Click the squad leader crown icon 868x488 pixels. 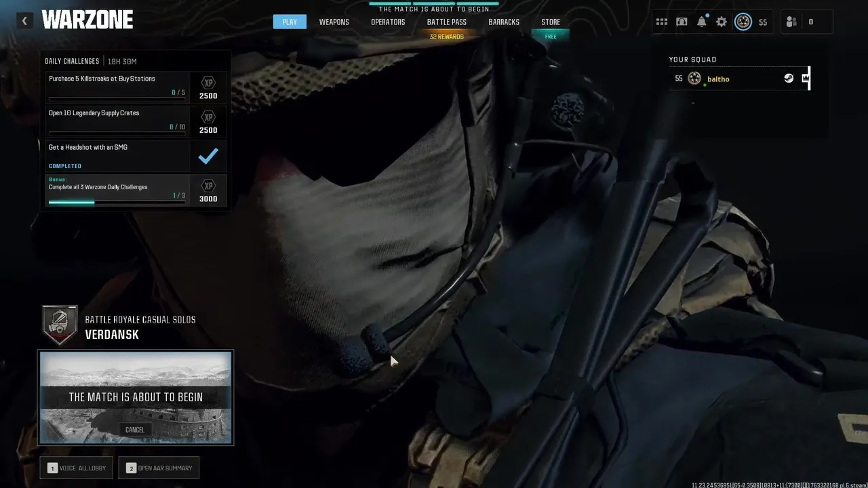pyautogui.click(x=805, y=79)
